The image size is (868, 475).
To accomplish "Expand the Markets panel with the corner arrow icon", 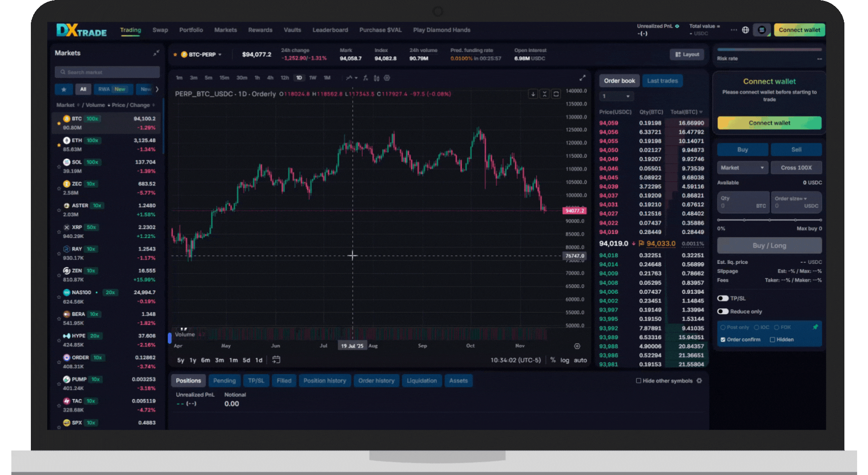I will (x=156, y=53).
